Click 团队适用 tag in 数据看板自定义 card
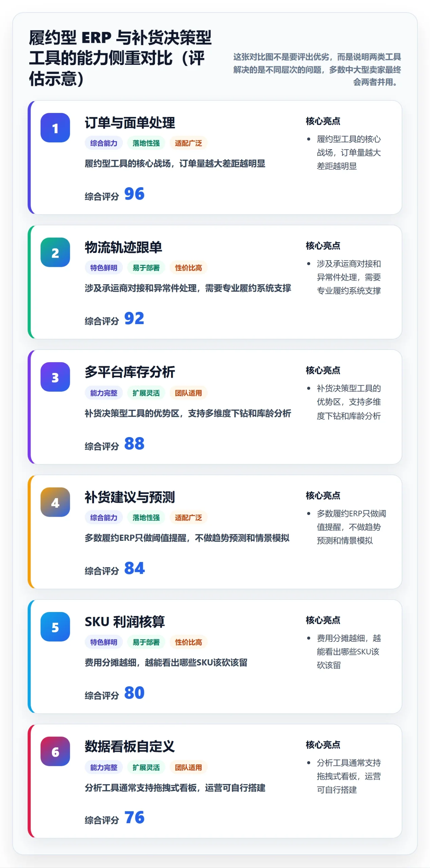Screen dimensions: 430x868 click(188, 767)
